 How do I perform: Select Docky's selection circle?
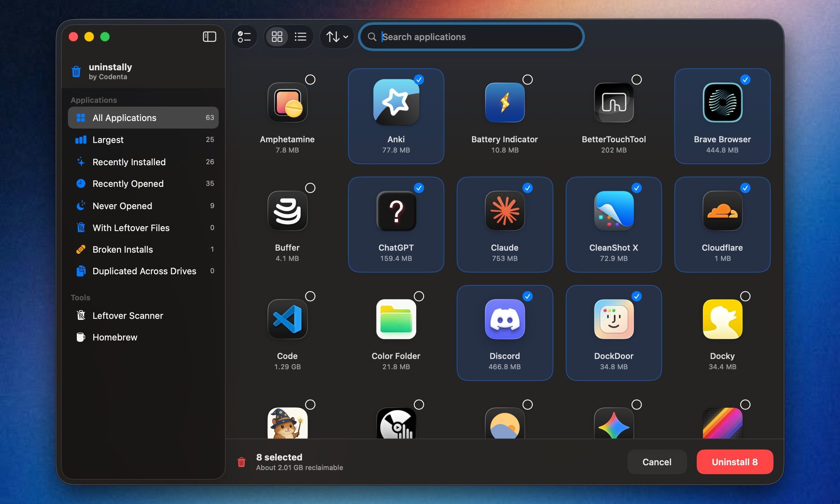point(745,296)
